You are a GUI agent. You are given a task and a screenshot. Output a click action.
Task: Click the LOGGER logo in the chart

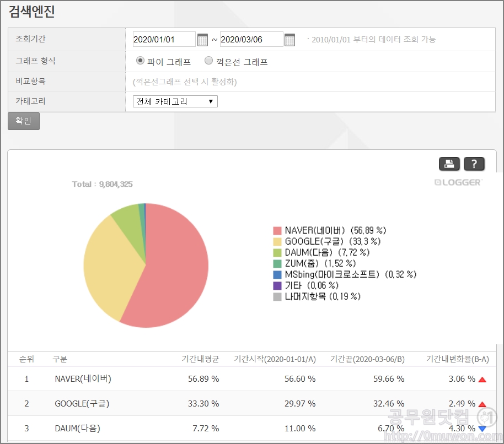[x=458, y=182]
